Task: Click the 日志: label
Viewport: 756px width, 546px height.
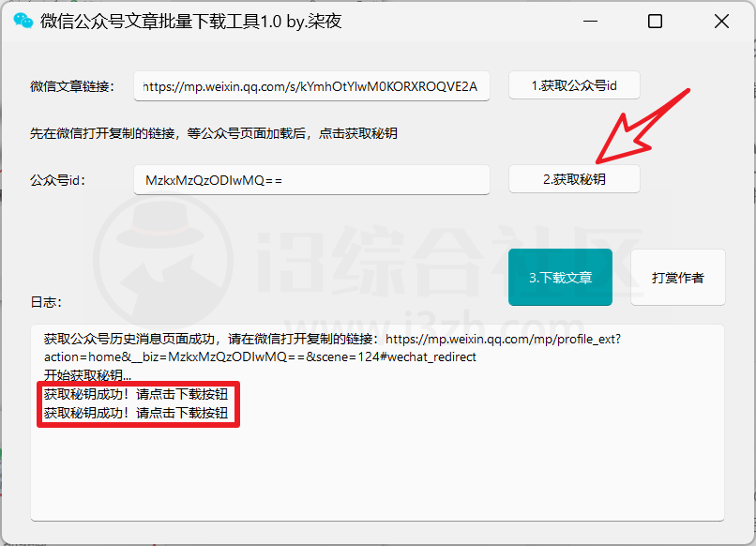Action: point(46,302)
